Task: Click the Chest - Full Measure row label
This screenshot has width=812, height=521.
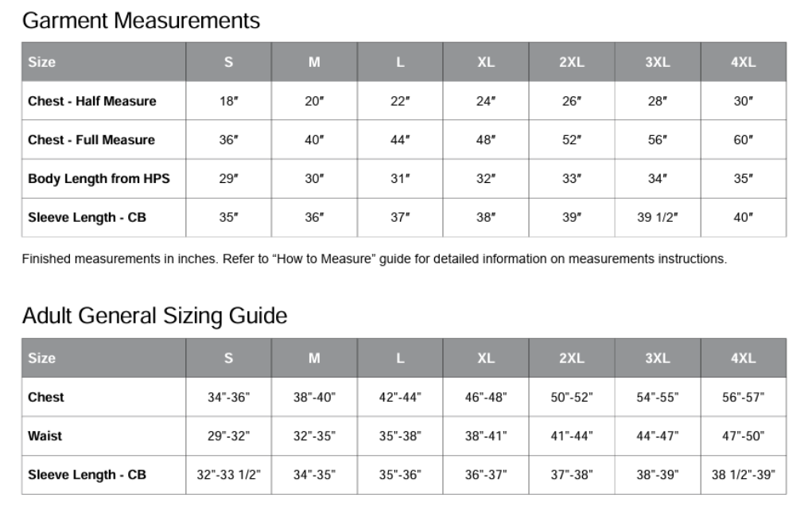Action: (91, 140)
